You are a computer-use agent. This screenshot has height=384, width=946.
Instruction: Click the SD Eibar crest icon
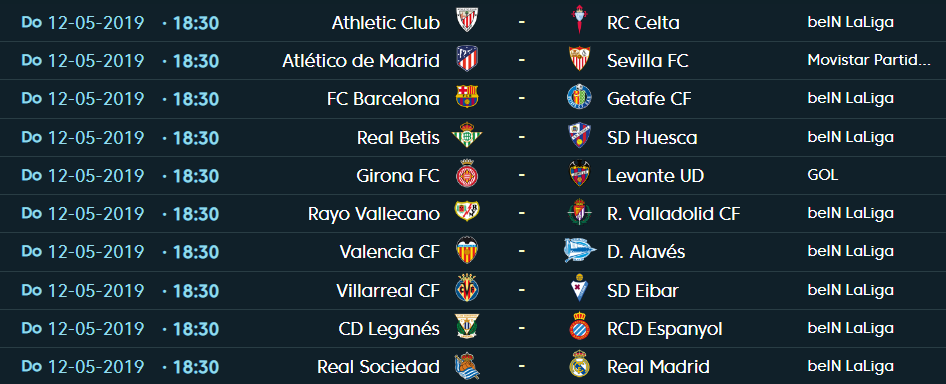[x=579, y=289]
